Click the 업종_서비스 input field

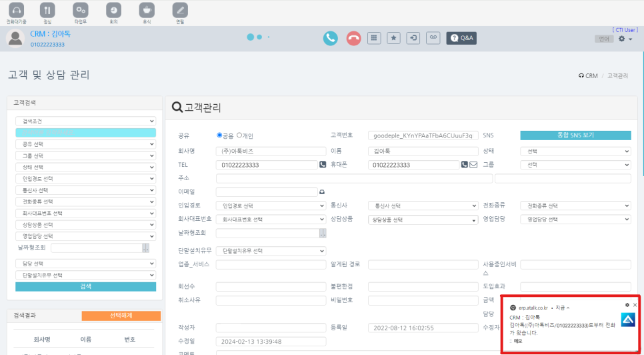(x=271, y=265)
